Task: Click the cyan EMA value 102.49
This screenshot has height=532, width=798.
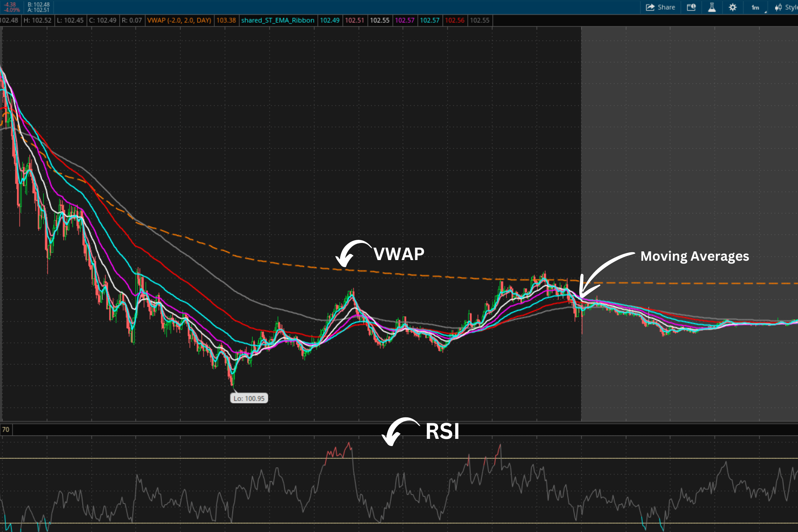Action: point(329,20)
